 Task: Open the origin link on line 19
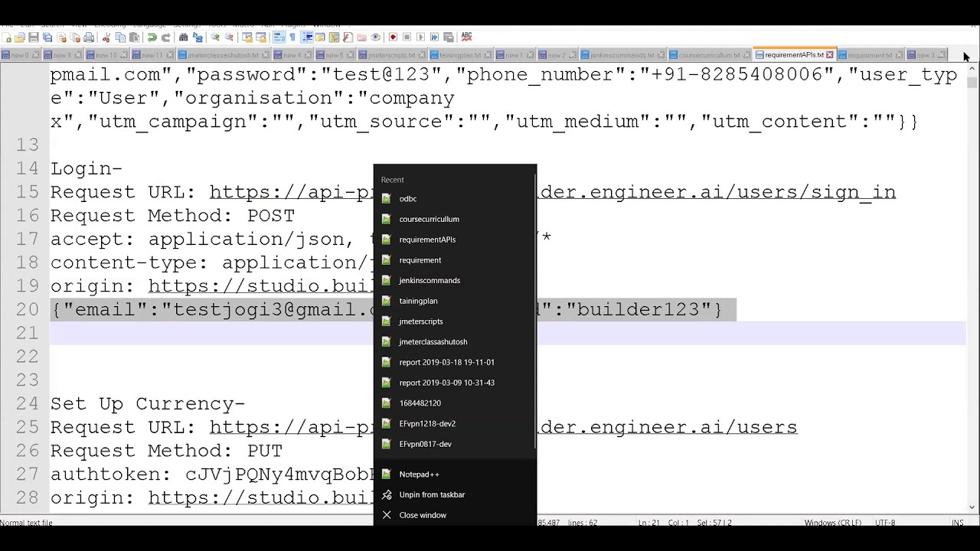(261, 286)
